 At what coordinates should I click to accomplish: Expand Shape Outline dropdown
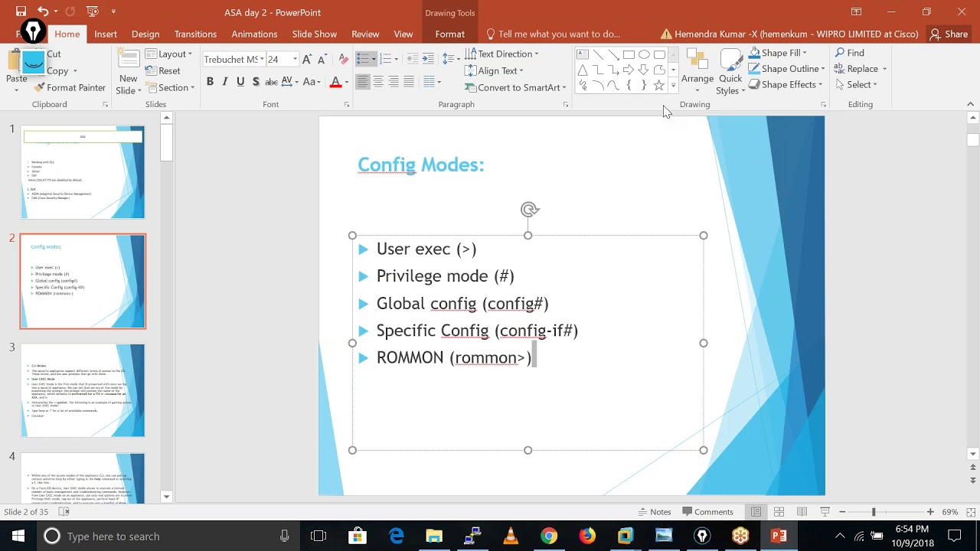click(786, 69)
